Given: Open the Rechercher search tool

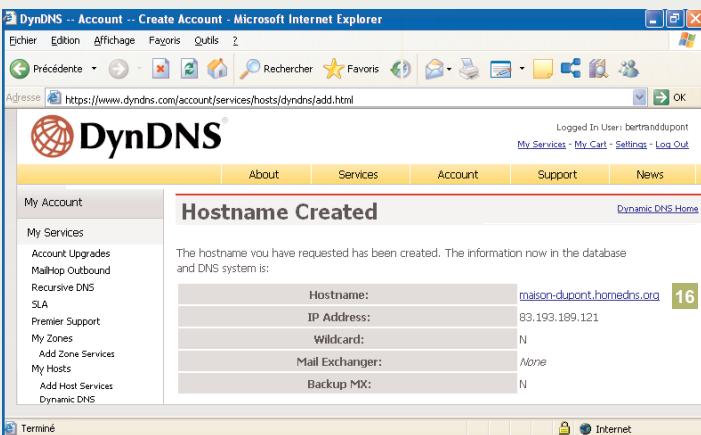Looking at the screenshot, I should (x=276, y=69).
